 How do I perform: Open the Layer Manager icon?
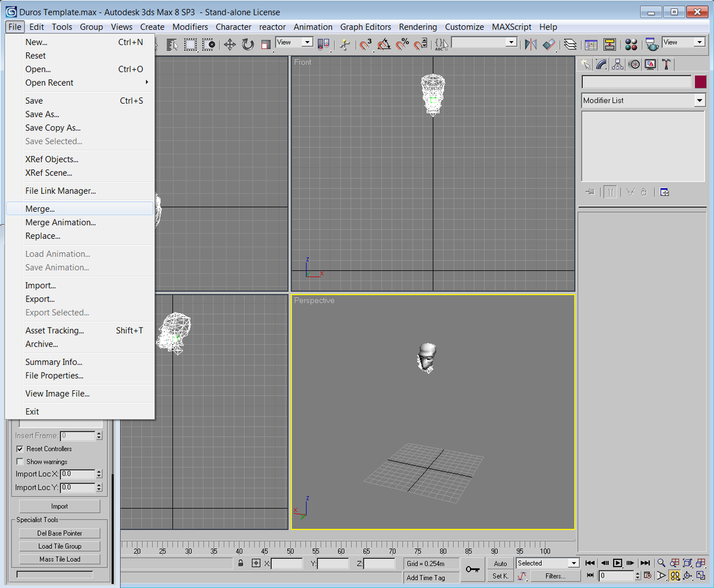tap(570, 44)
